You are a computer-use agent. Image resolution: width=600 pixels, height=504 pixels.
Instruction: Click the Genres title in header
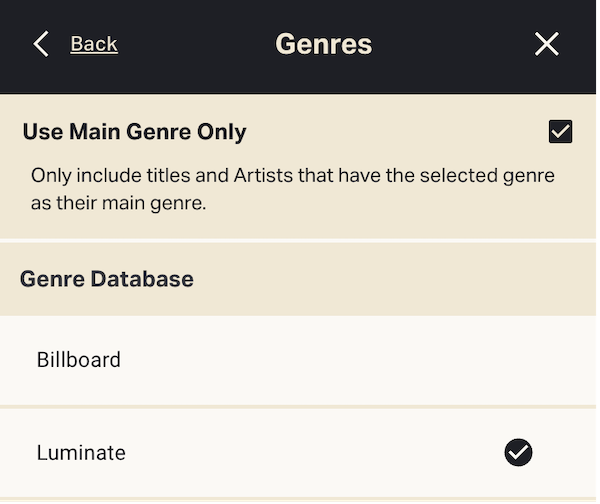[323, 44]
